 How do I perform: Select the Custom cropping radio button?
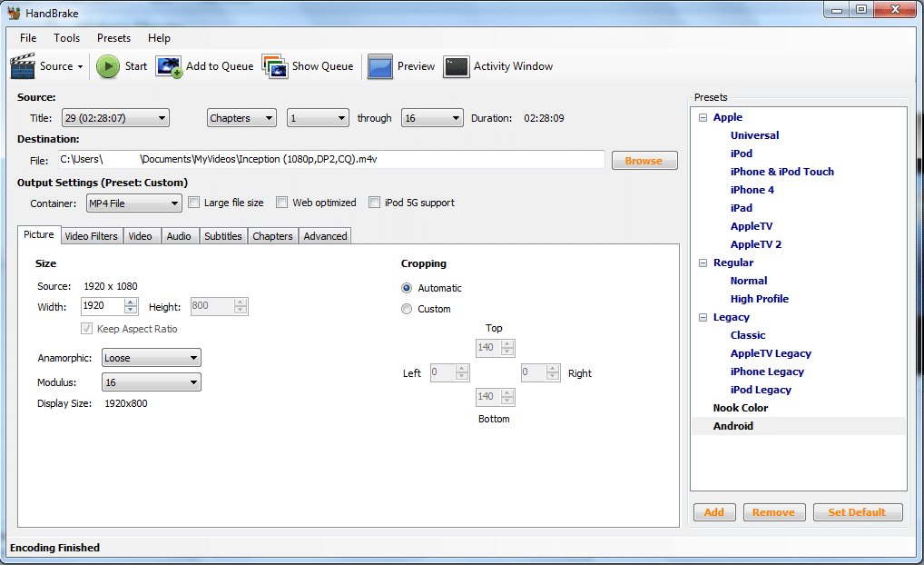tap(407, 309)
